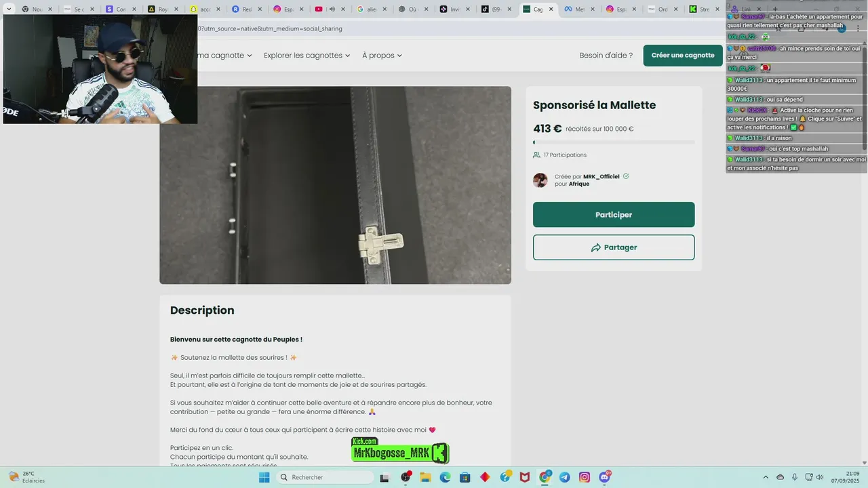The image size is (868, 488).
Task: Click the creator profile avatar
Action: click(540, 180)
